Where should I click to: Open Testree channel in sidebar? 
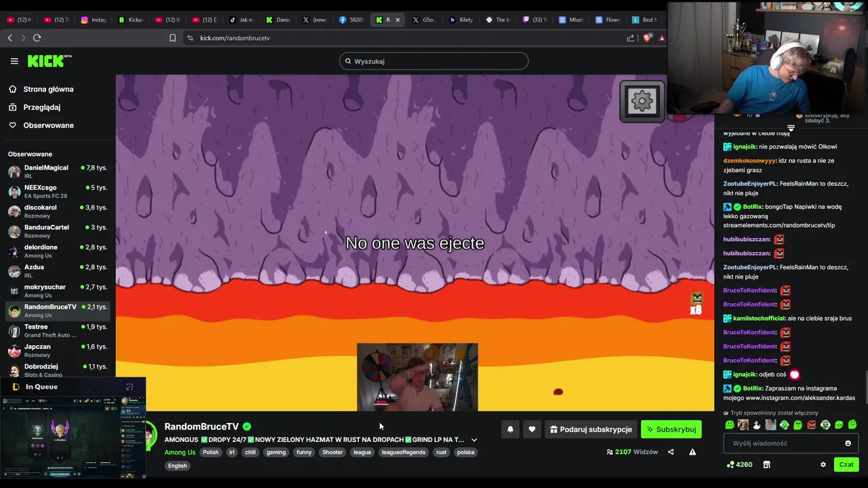57,331
